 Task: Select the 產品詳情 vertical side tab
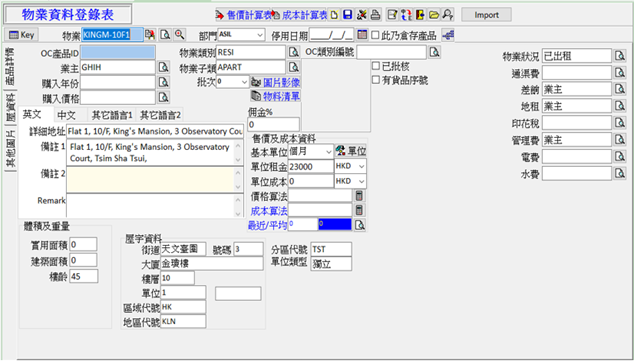pos(10,66)
